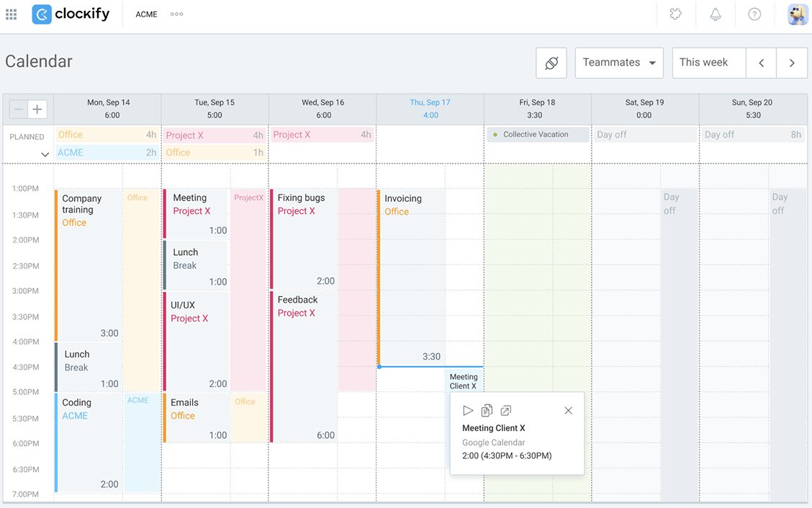The height and width of the screenshot is (508, 812).
Task: Copy Meeting Client X as time entry icon
Action: point(487,411)
